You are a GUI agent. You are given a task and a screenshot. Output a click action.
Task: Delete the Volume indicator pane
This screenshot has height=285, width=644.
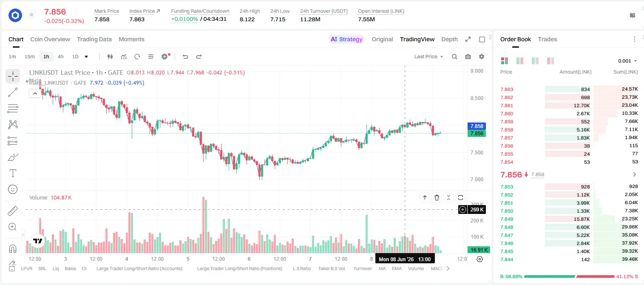click(x=437, y=197)
